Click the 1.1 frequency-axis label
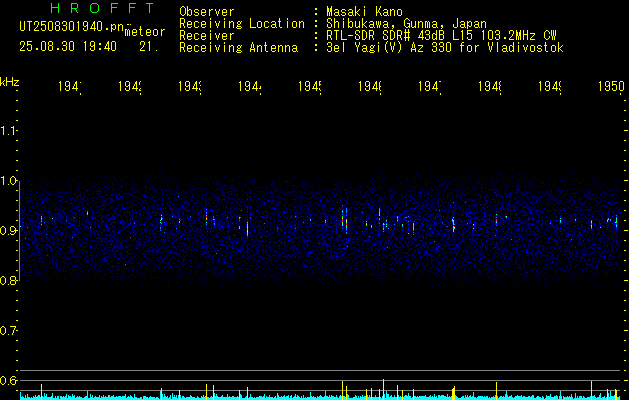The width and height of the screenshot is (629, 400). [x=9, y=130]
